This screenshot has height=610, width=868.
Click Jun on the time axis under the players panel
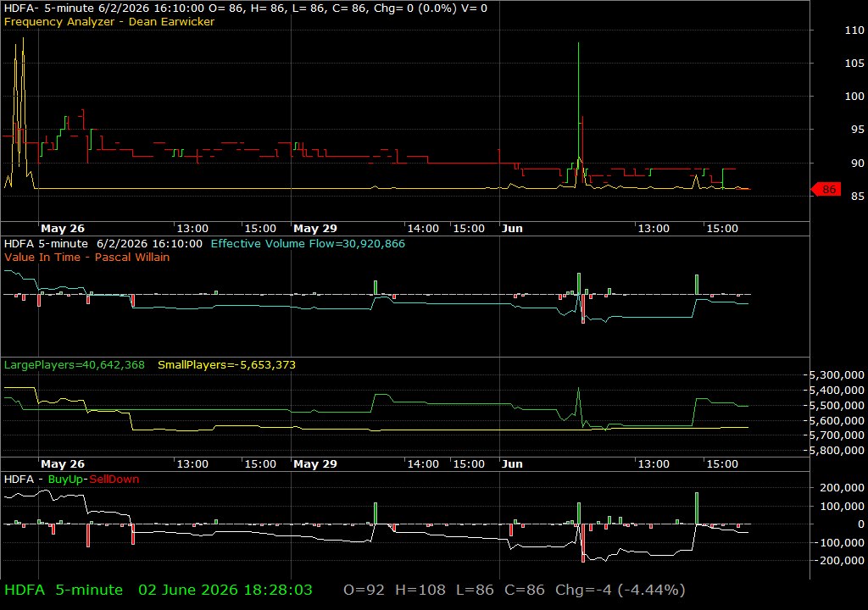512,464
